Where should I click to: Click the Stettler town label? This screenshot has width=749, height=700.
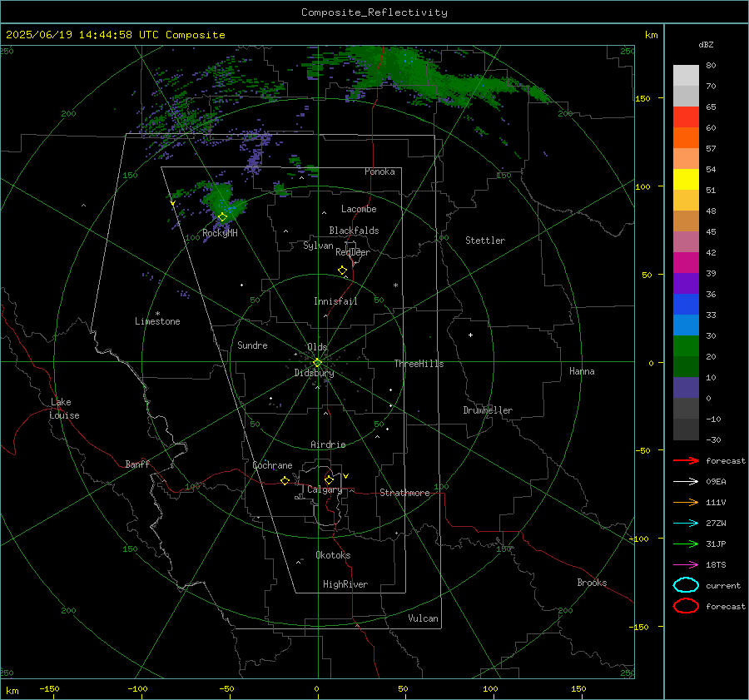tap(485, 241)
